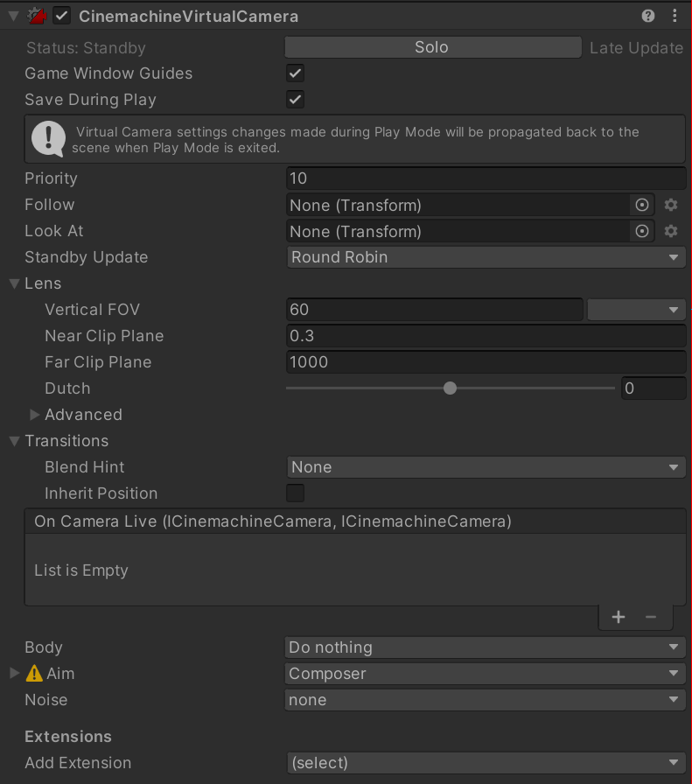Click the Follow transform field

458,205
